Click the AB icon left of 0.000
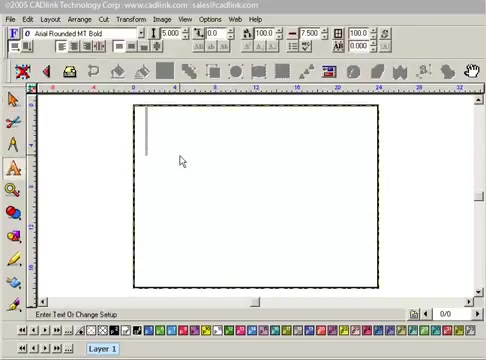The image size is (486, 360). 338,46
